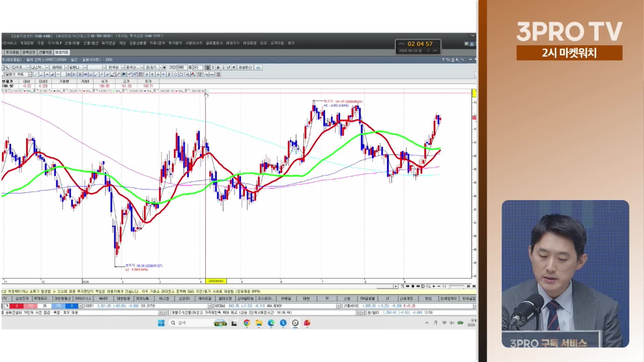
Task: Click the help question mark in chart title bar
Action: pos(443,60)
